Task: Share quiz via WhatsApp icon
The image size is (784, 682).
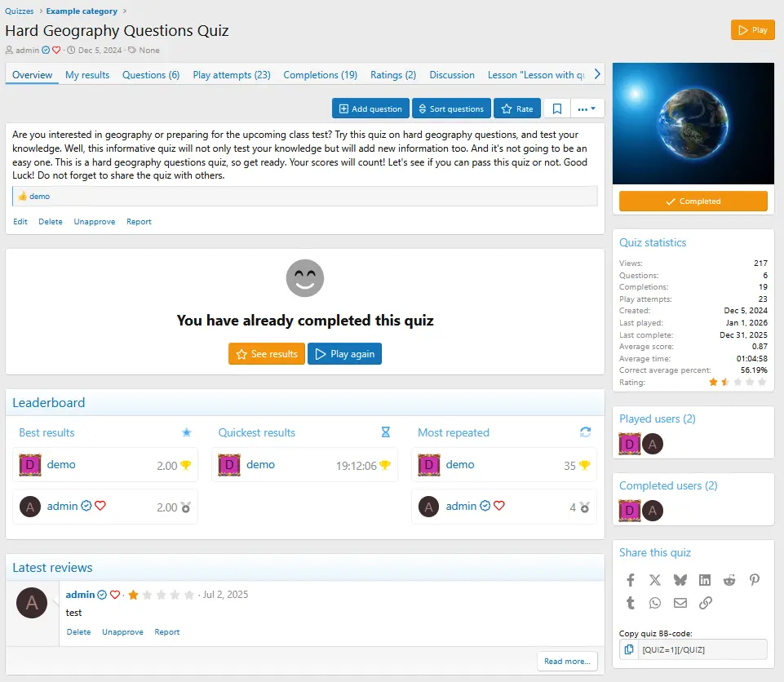Action: (655, 603)
